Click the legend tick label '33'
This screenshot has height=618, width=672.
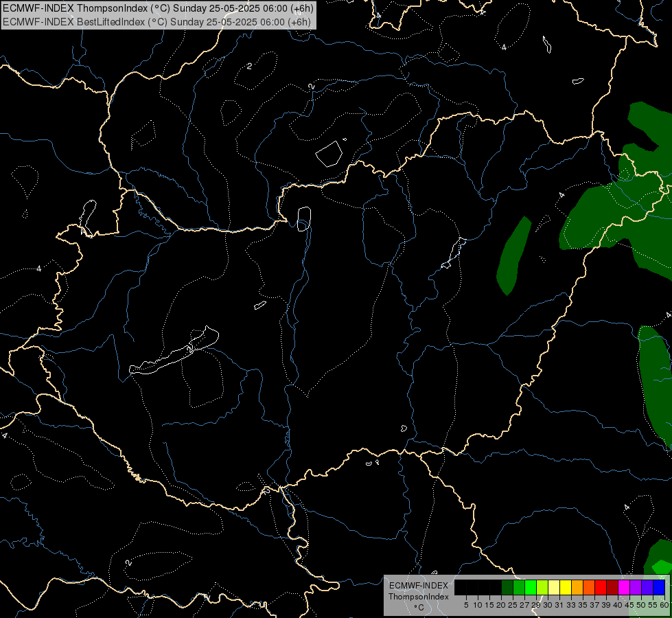571,605
